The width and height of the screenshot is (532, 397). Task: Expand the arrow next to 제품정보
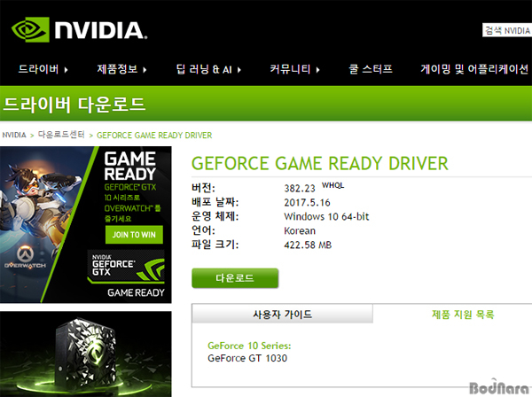[145, 70]
